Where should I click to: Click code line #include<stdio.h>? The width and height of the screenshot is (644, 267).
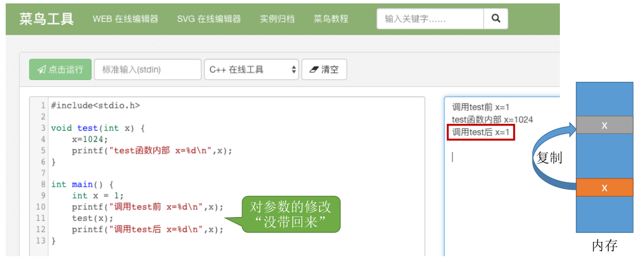pos(95,106)
